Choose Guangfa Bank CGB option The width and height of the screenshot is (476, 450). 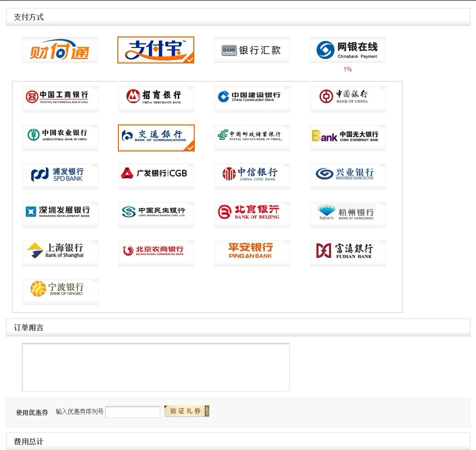pos(156,176)
